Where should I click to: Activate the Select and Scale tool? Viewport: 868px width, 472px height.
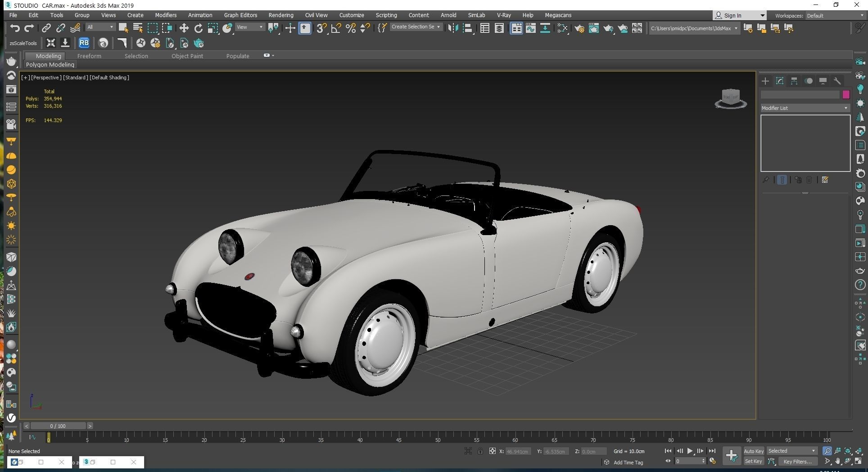coord(212,28)
